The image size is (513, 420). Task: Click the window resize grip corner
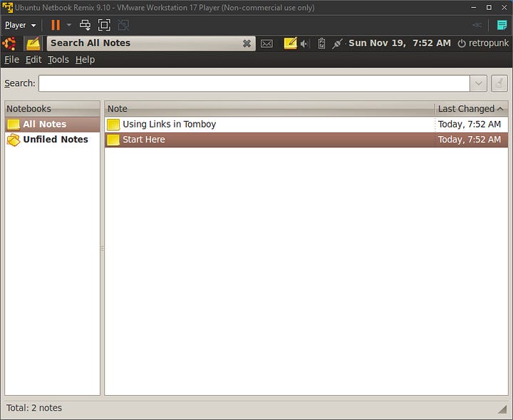tap(502, 409)
